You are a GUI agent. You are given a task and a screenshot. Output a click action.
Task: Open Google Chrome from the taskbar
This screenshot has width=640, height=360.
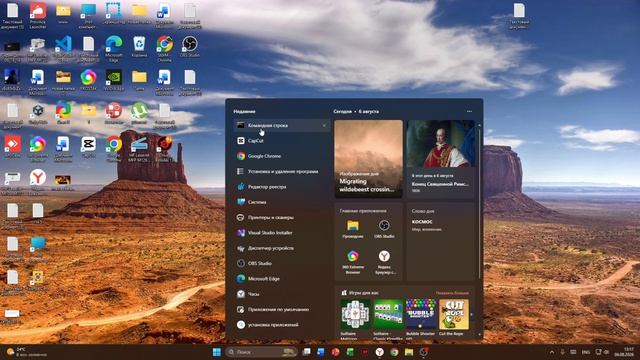(x=394, y=352)
